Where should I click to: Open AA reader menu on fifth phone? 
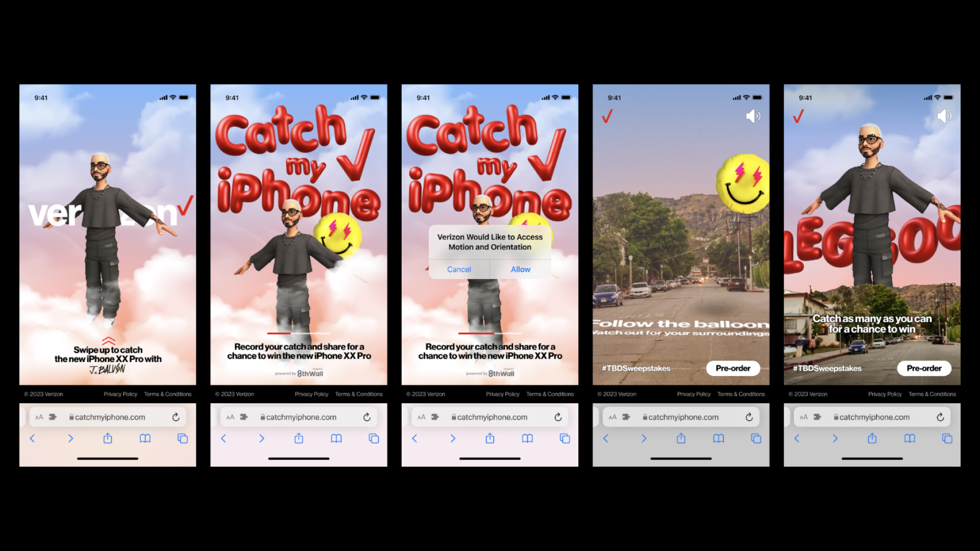804,417
